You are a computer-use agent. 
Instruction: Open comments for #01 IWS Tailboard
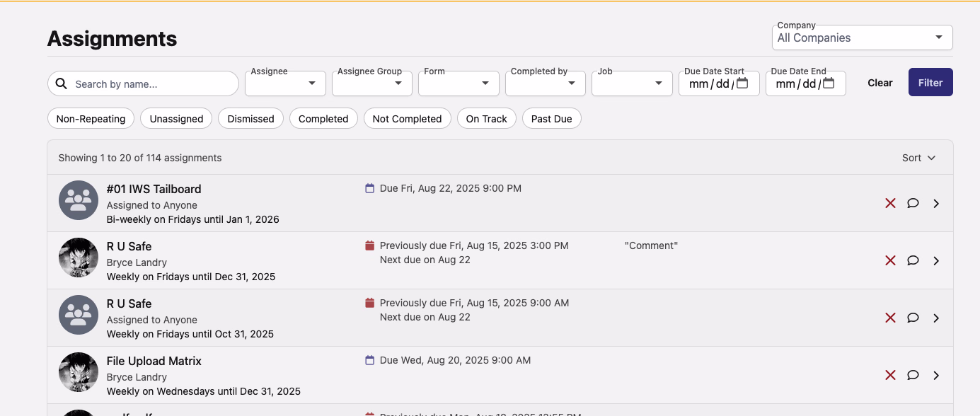[x=913, y=203]
